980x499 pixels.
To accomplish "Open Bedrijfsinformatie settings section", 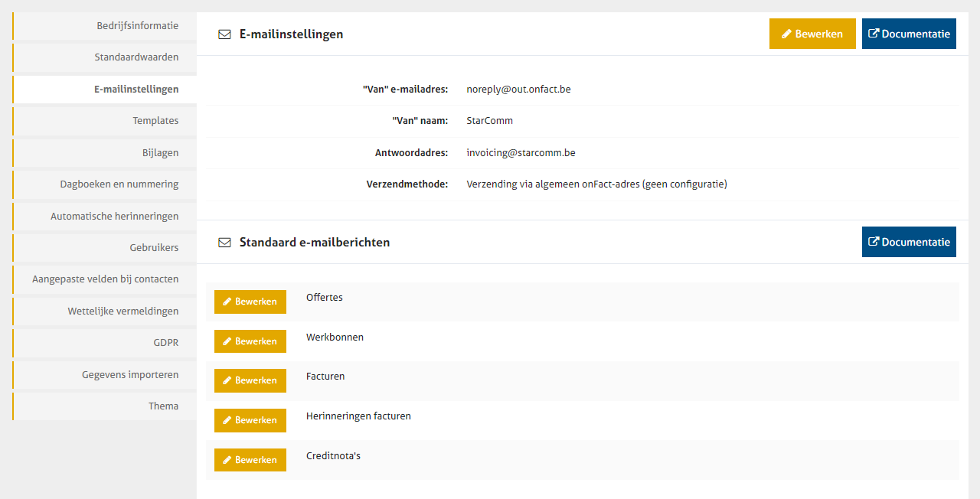I will pyautogui.click(x=137, y=26).
